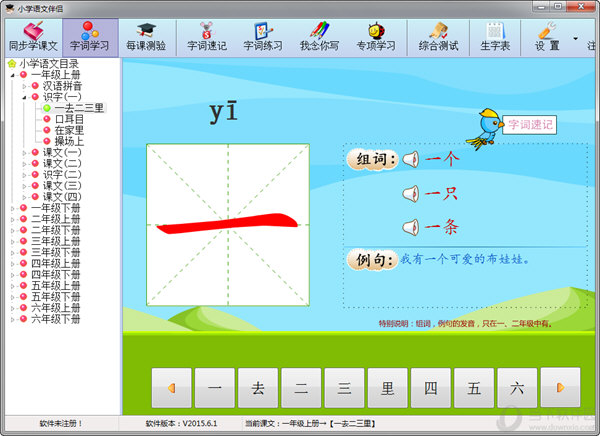Play the speaker icon beside 一只
The height and width of the screenshot is (436, 600).
point(408,193)
